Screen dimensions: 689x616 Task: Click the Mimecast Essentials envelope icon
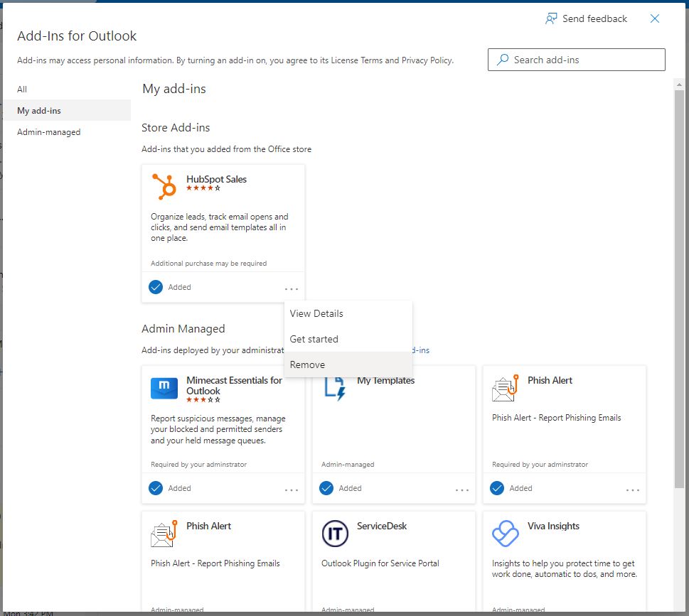[x=164, y=389]
